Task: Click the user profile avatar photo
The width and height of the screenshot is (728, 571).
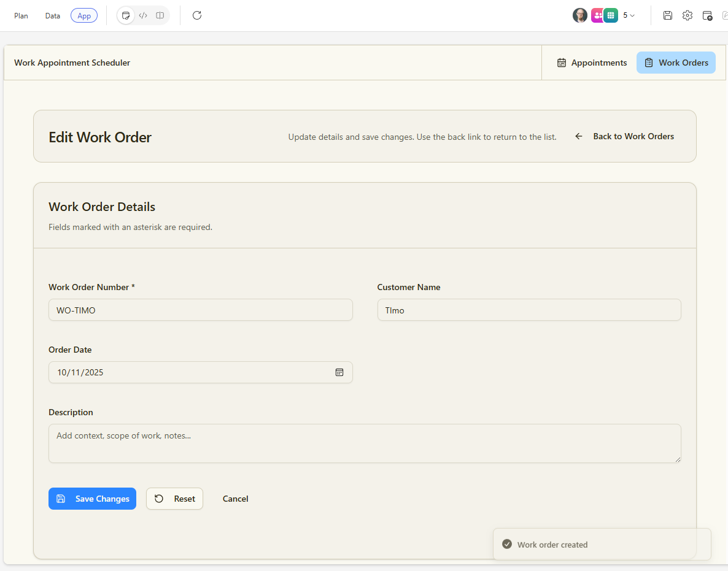Action: coord(579,15)
